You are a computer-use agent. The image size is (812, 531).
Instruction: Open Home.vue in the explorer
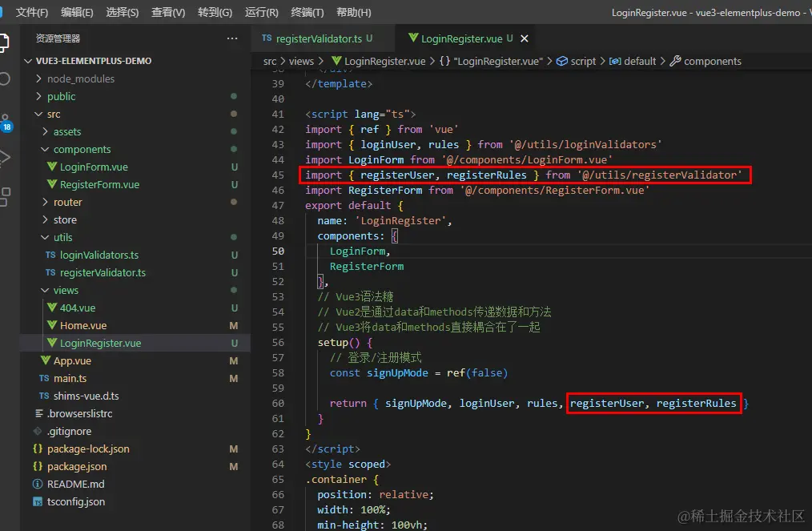pos(82,325)
